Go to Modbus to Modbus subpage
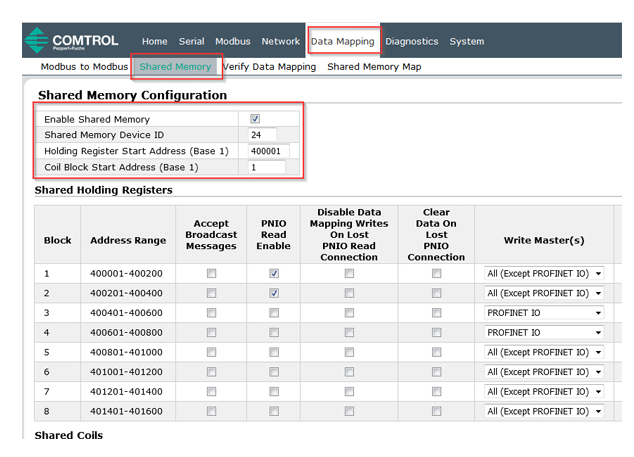This screenshot has height=457, width=634. [84, 67]
